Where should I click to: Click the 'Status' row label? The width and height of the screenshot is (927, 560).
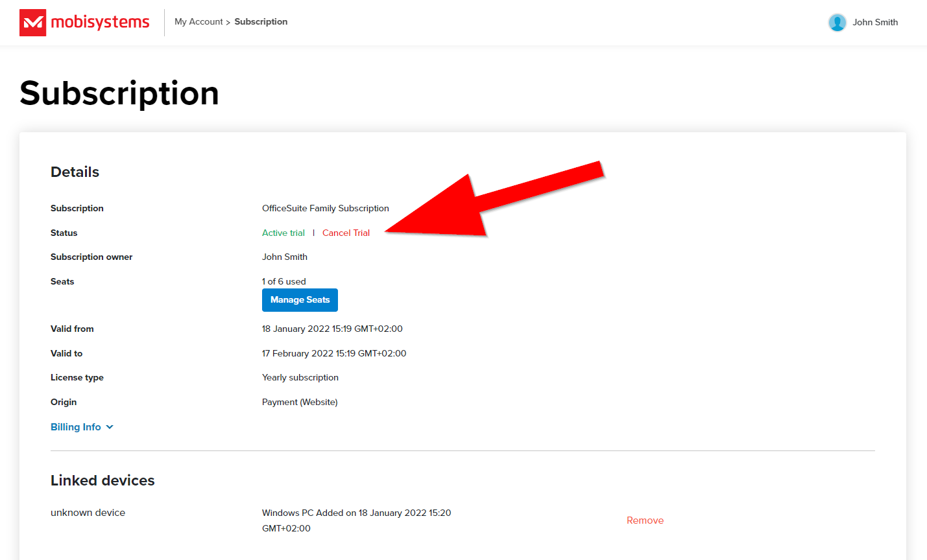64,233
